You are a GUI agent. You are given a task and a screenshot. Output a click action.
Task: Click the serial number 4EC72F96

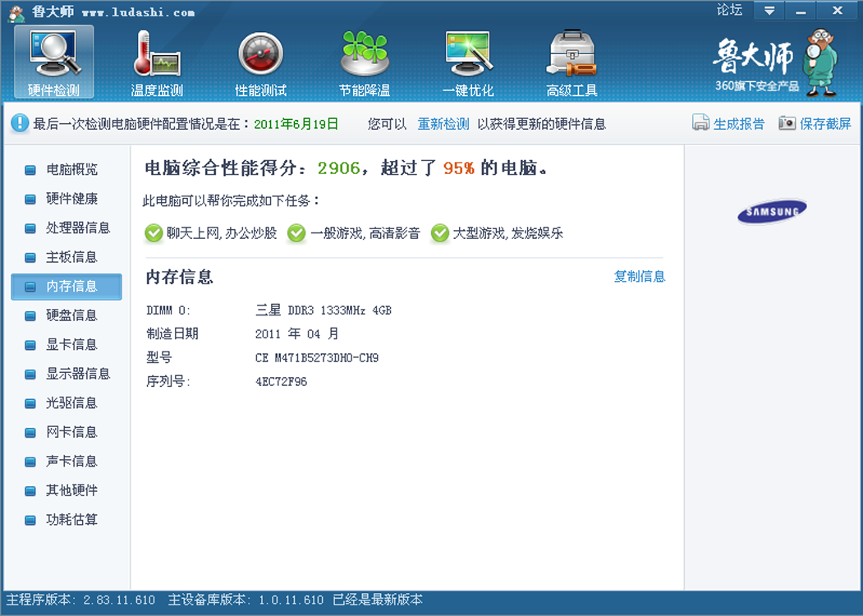282,382
